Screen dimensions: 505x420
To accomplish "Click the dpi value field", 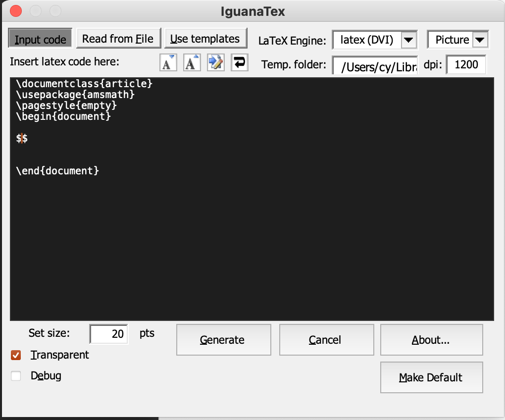I will click(x=466, y=64).
